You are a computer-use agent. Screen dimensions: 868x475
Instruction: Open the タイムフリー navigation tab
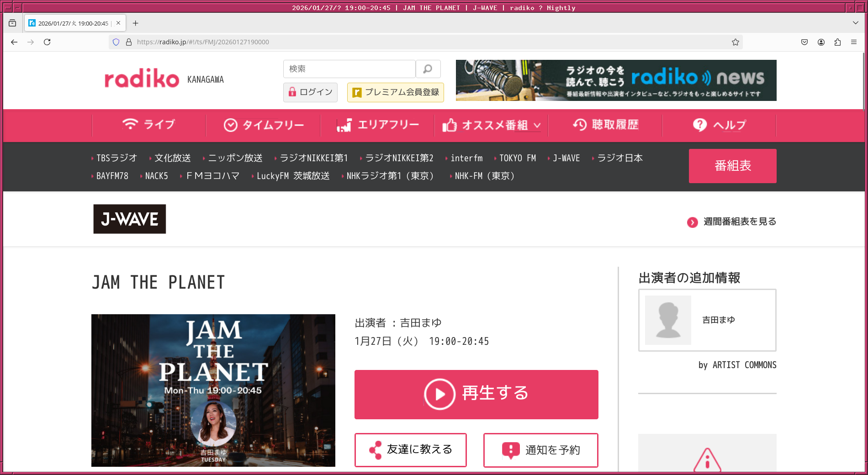(x=264, y=125)
